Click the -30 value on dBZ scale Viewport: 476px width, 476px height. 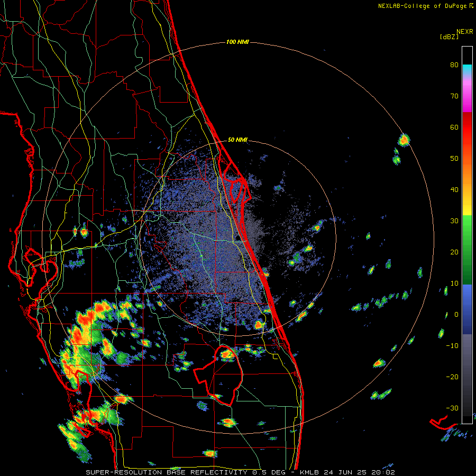coord(452,408)
